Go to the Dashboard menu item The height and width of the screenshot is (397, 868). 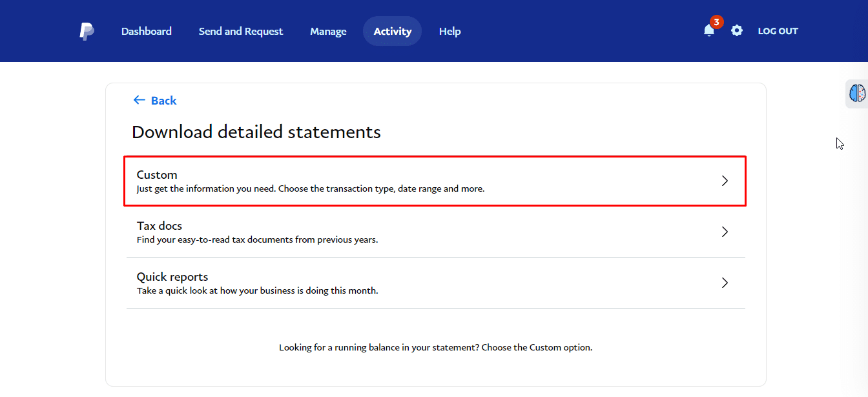pyautogui.click(x=147, y=31)
